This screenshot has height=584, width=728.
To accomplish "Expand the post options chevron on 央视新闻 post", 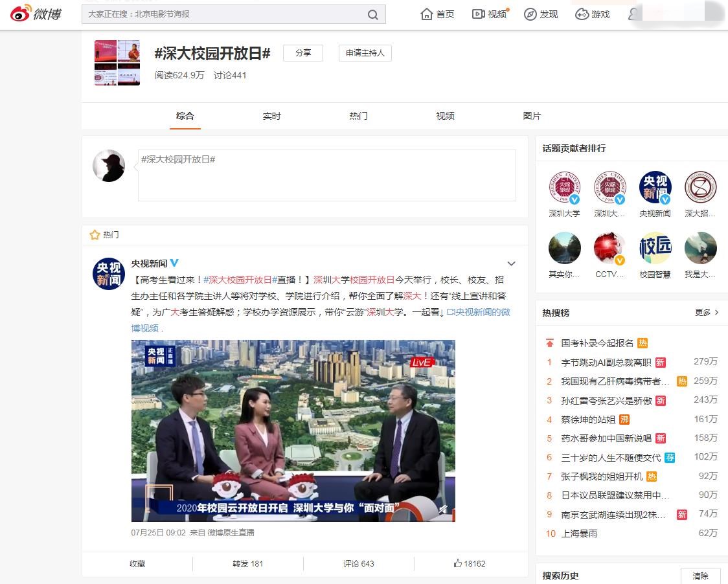I will pyautogui.click(x=512, y=263).
